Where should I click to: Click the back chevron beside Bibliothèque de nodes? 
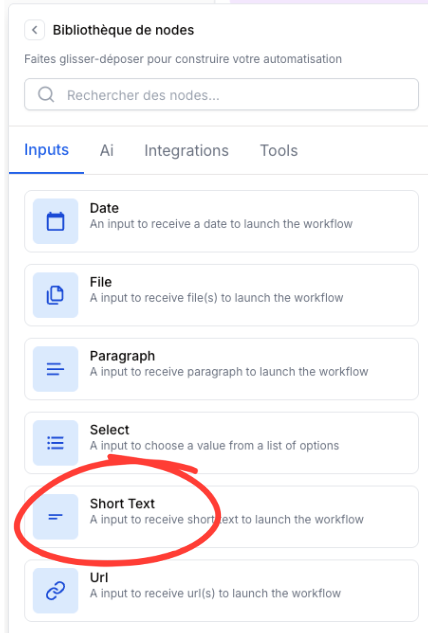tap(35, 30)
